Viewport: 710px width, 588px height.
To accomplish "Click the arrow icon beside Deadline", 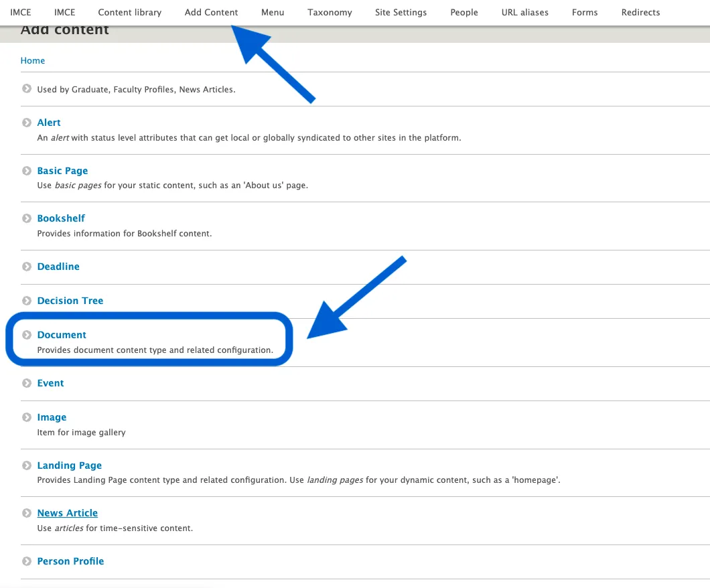I will coord(27,267).
